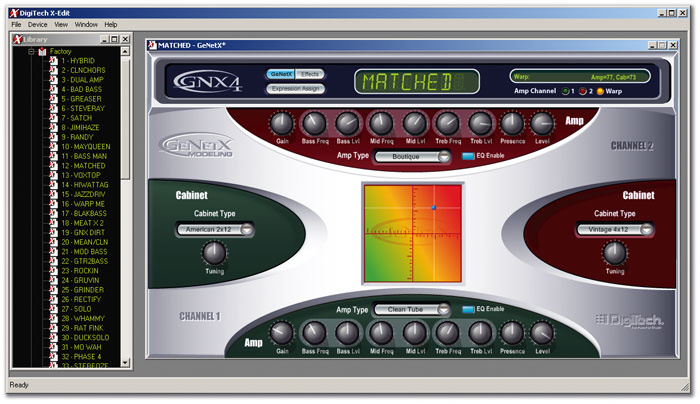Click the Channel 2 Mid Freq knob
The width and height of the screenshot is (700, 404).
381,124
